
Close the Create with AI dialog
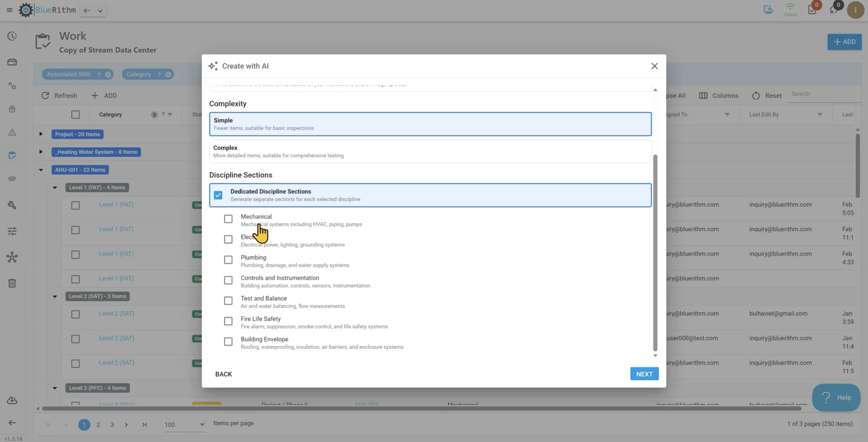point(654,66)
